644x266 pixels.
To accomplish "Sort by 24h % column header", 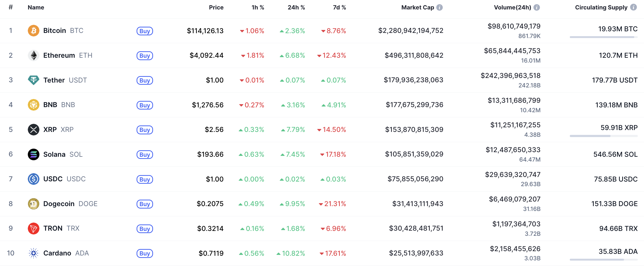I will pyautogui.click(x=296, y=8).
